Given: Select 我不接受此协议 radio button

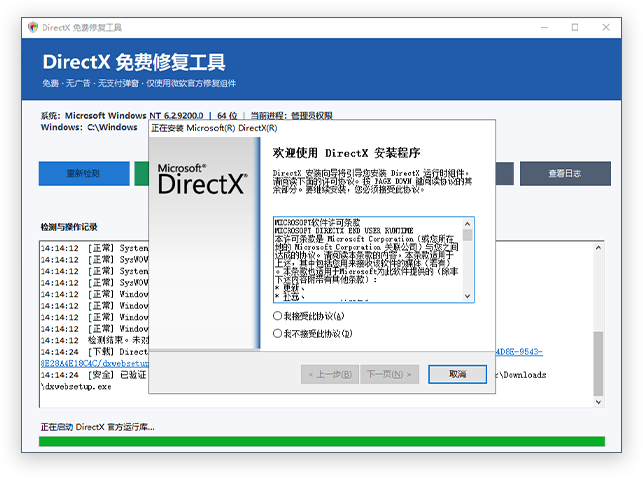Looking at the screenshot, I should click(x=277, y=333).
